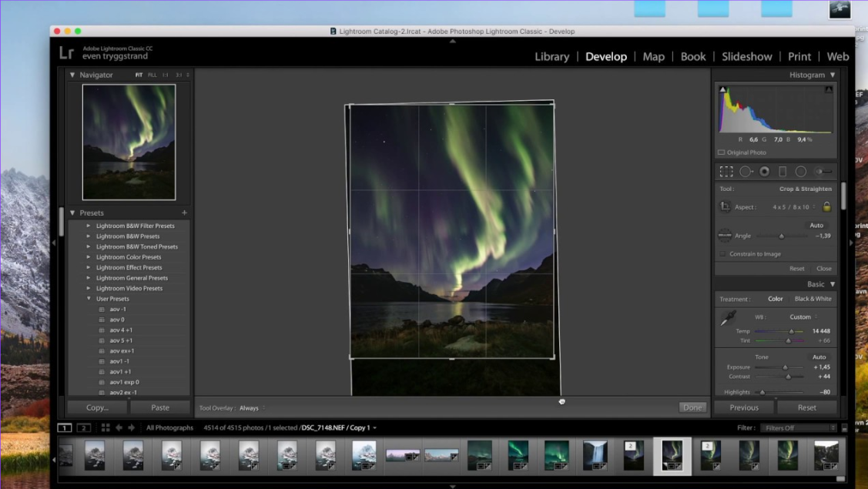The width and height of the screenshot is (868, 489).
Task: Toggle shadow clipping indicator in histogram
Action: tap(722, 89)
